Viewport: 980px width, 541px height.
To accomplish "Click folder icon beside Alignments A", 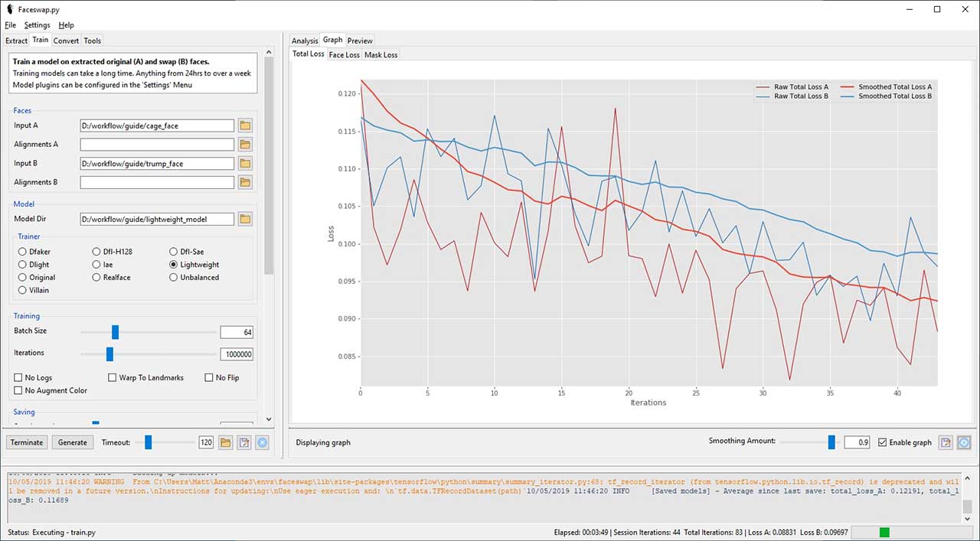I will click(x=245, y=144).
